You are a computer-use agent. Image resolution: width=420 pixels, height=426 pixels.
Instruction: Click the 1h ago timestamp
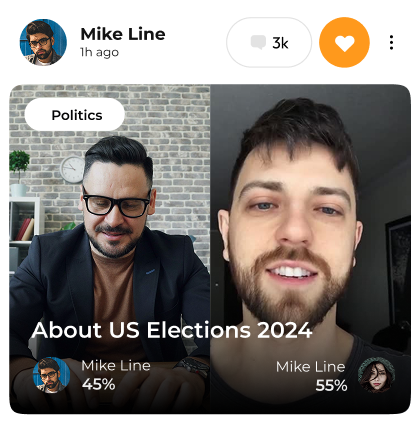(x=99, y=52)
